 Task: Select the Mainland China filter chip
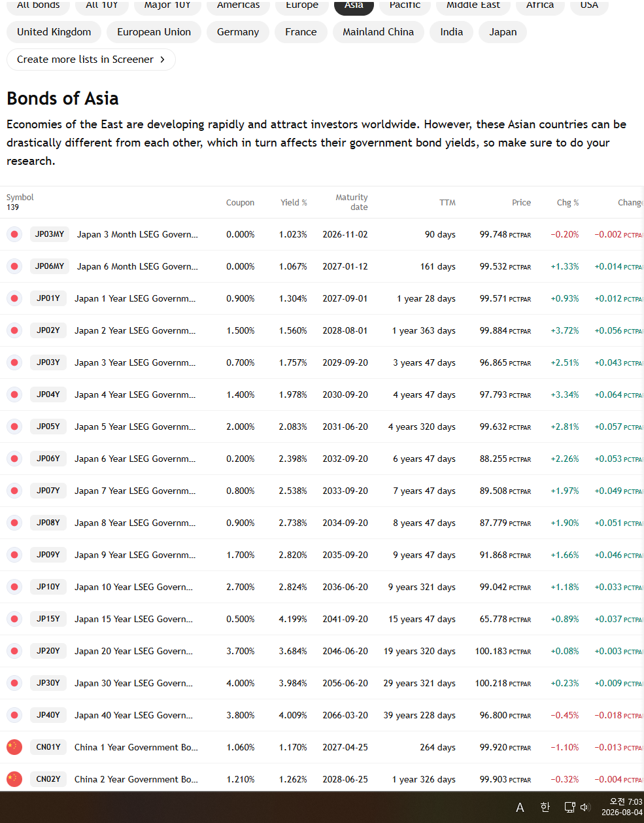(x=379, y=32)
